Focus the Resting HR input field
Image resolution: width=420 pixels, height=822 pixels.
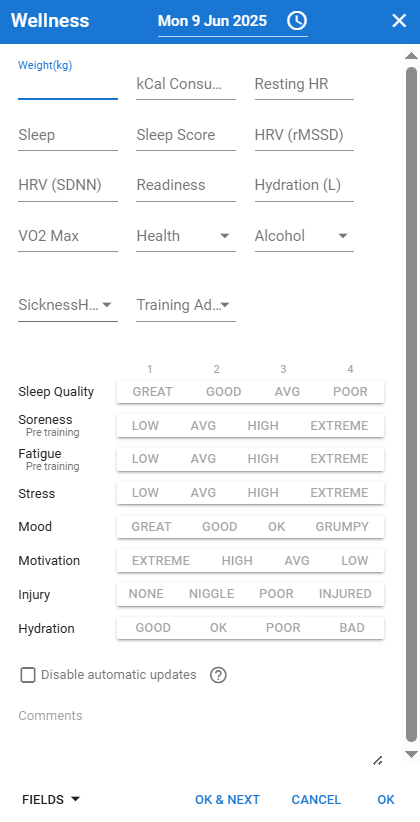point(304,84)
